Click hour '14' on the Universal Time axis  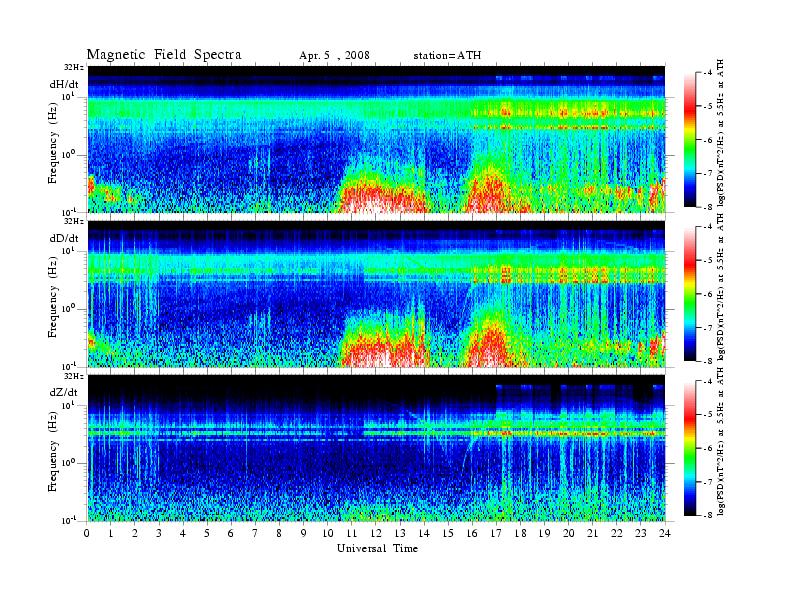[x=424, y=533]
